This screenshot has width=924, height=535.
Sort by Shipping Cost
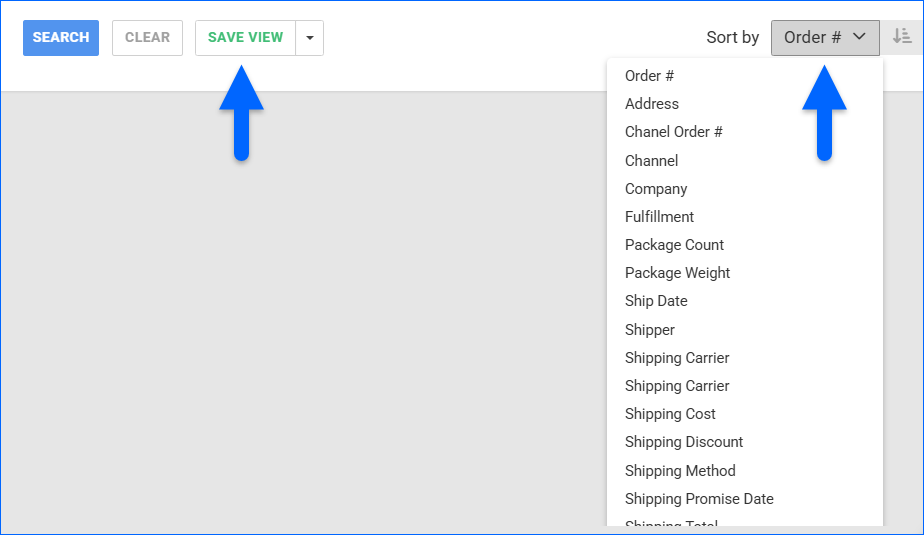pyautogui.click(x=670, y=414)
